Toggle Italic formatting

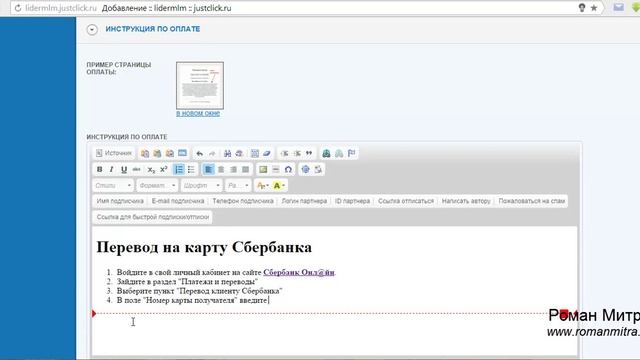point(111,169)
